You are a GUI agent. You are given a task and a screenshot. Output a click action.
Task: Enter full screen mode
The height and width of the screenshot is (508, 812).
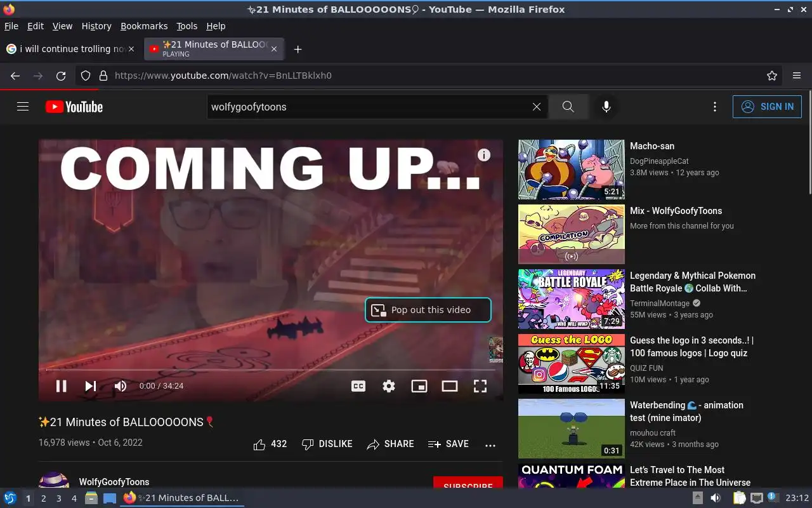(x=480, y=386)
